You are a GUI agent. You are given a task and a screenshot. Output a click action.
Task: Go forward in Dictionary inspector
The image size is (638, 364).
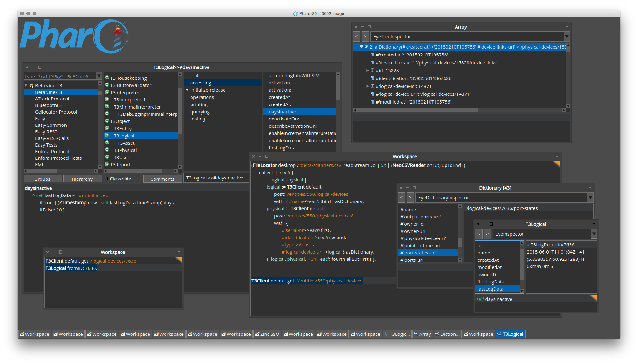click(410, 198)
